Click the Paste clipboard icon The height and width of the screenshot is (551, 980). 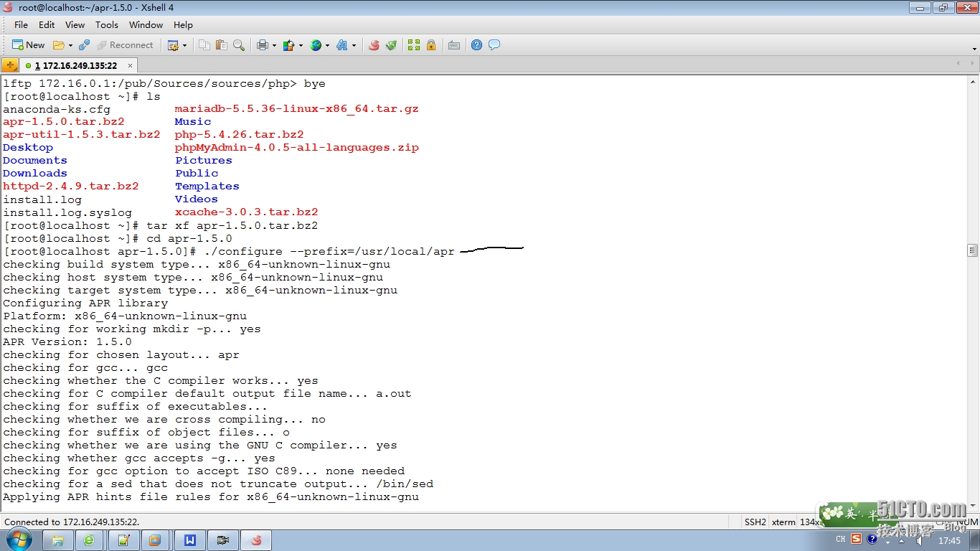(221, 45)
